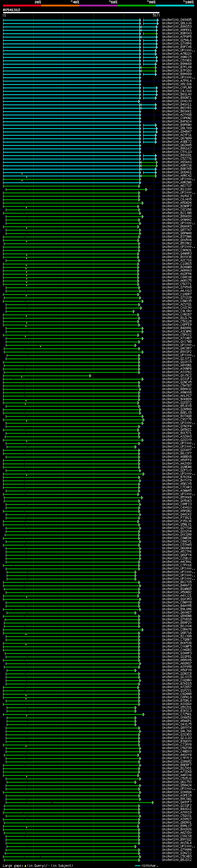The height and width of the screenshot is (868, 197).
Task: Click the UniRef100_A5C3X6 label
Action: [177, 84]
